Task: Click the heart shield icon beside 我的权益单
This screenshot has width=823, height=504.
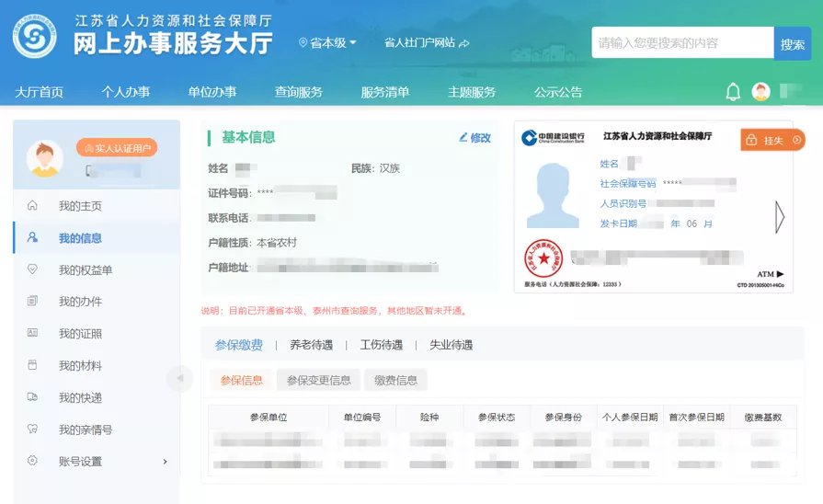Action: (x=33, y=269)
